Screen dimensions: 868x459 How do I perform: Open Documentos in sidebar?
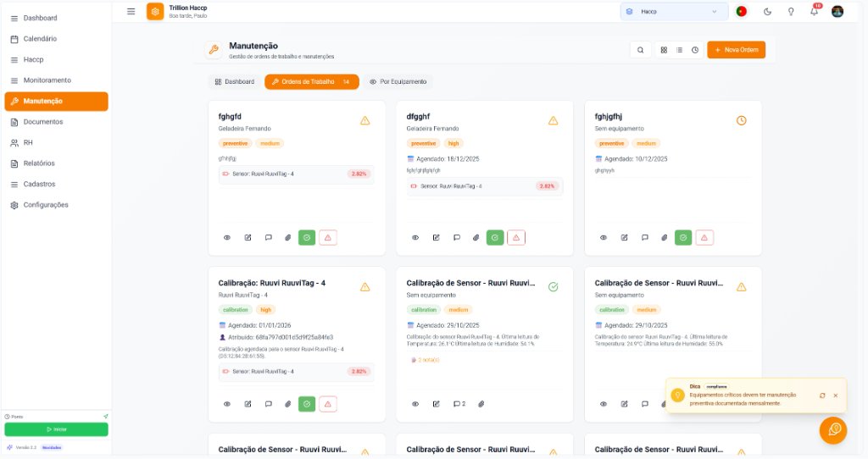click(x=56, y=122)
